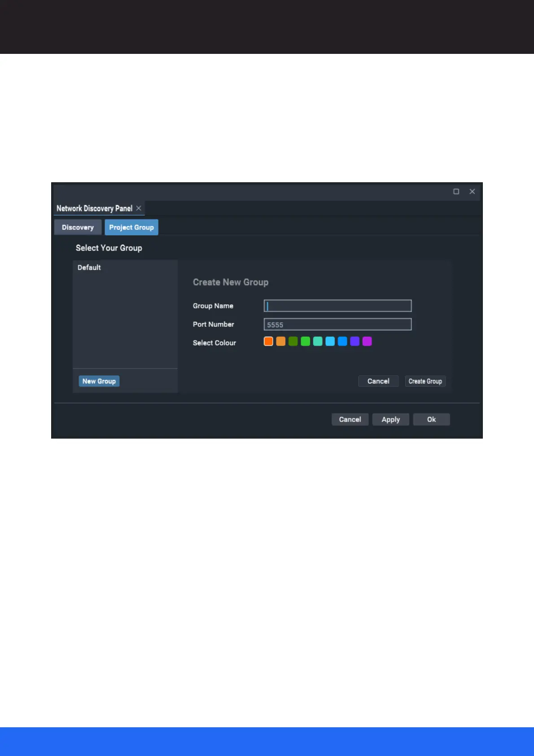This screenshot has width=534, height=756.
Task: Select the teal colour swatch
Action: pyautogui.click(x=318, y=341)
